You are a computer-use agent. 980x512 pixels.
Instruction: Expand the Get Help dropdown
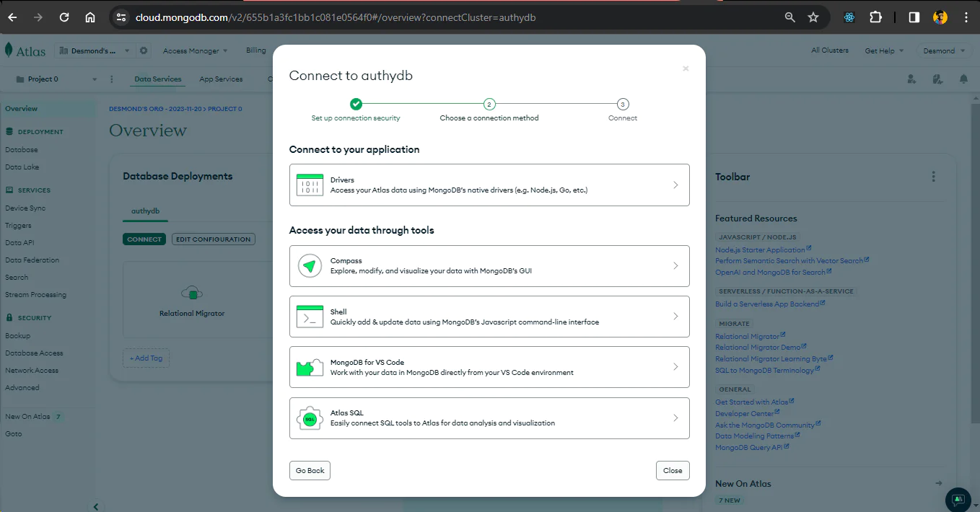pos(884,50)
